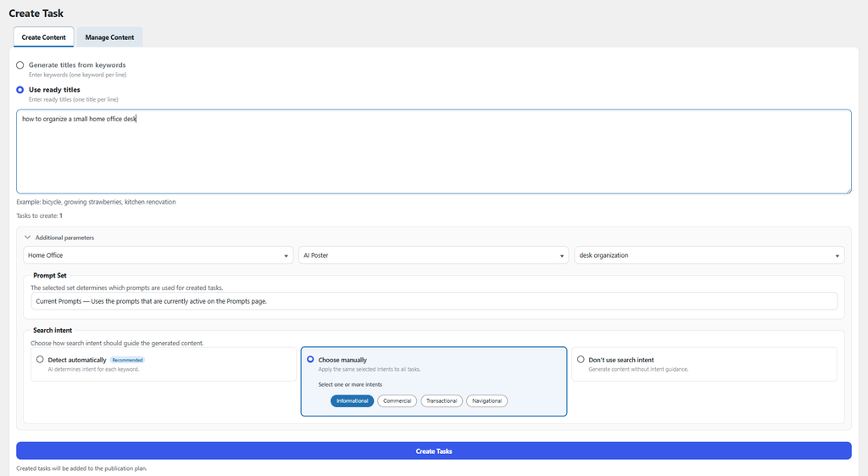Toggle the Transactional intent chip
868x476 pixels.
(x=442, y=400)
